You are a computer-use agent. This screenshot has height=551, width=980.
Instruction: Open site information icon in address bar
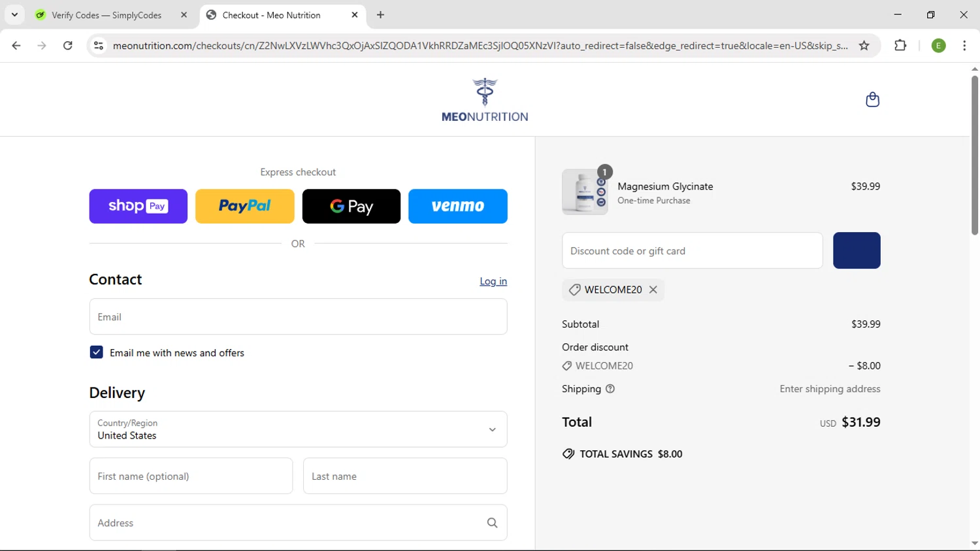point(99,46)
